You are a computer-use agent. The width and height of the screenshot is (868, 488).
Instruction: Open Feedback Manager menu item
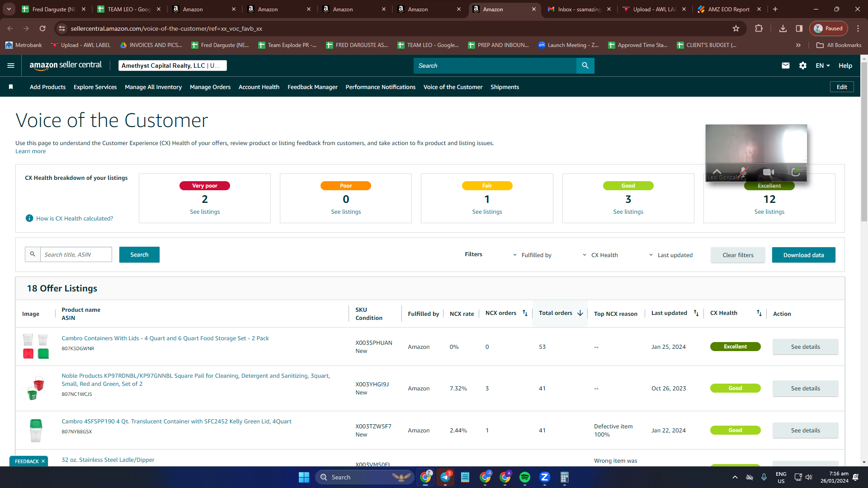click(x=312, y=87)
